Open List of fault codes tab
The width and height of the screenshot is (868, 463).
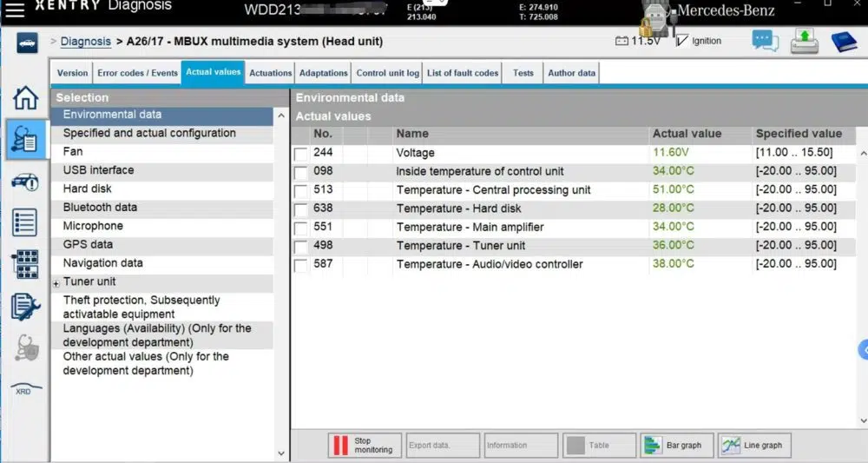pos(463,73)
